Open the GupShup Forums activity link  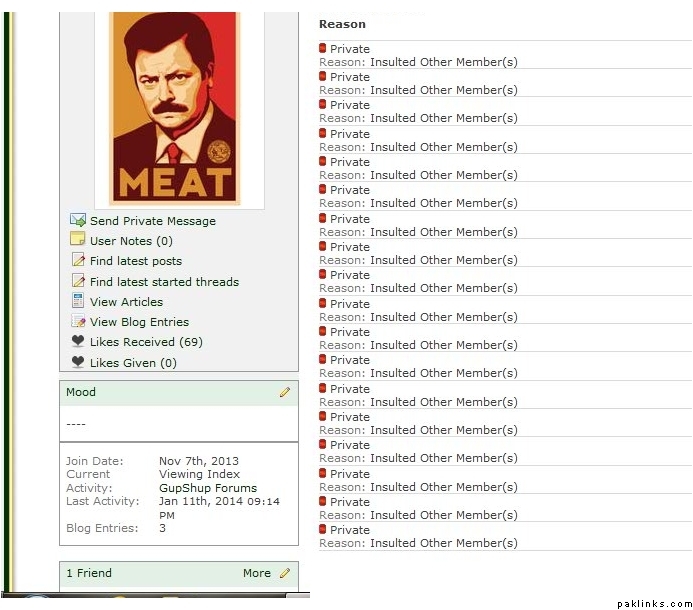[x=207, y=488]
